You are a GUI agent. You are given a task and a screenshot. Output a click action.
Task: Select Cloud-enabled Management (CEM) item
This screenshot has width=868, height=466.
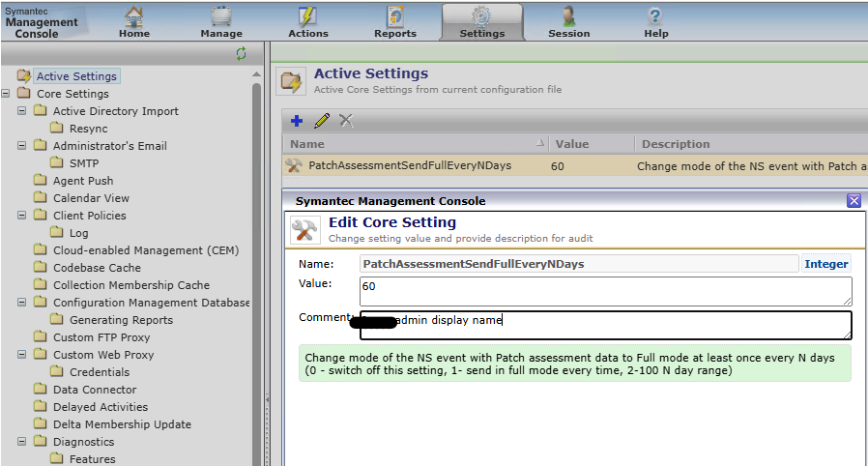point(146,250)
